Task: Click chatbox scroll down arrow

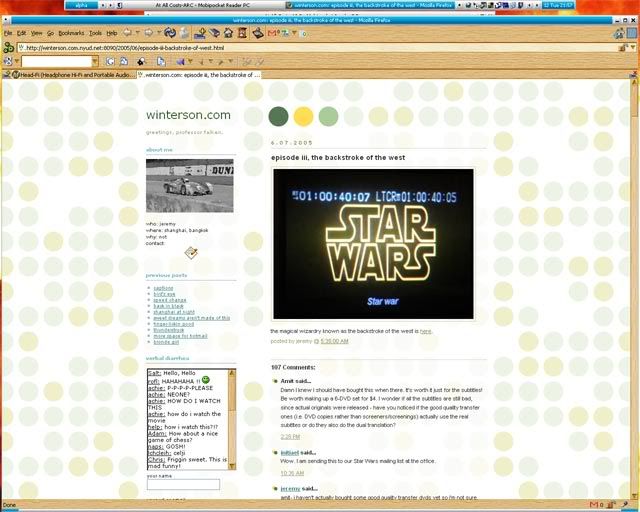Action: (x=232, y=466)
